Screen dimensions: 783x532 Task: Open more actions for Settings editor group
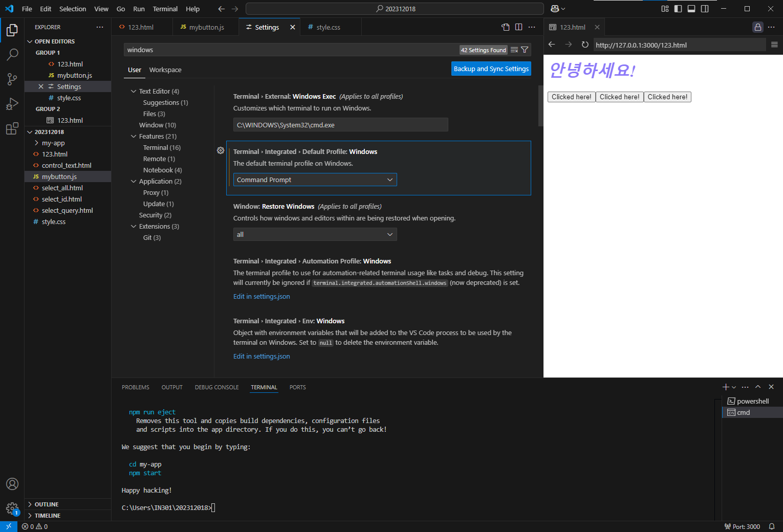(x=532, y=27)
